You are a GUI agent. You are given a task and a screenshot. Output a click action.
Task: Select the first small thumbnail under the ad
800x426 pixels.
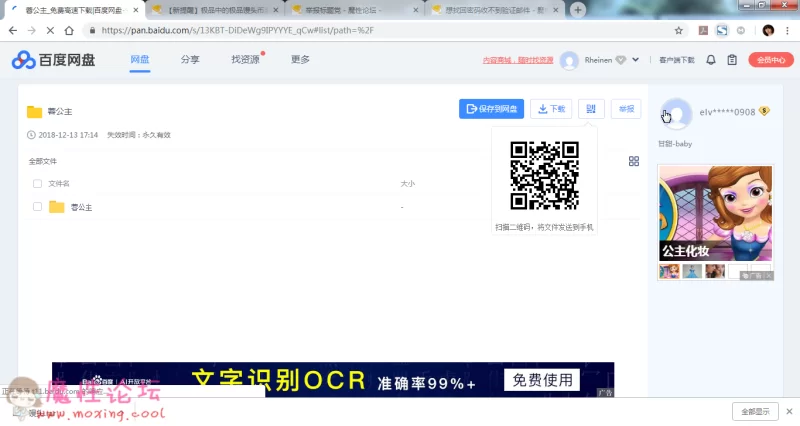click(669, 271)
